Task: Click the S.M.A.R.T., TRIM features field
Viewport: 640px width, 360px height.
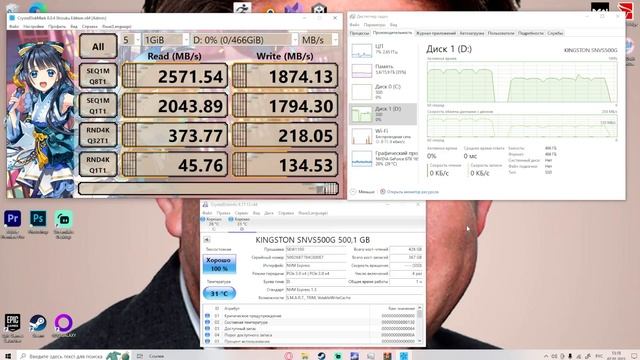Action: coord(354,298)
